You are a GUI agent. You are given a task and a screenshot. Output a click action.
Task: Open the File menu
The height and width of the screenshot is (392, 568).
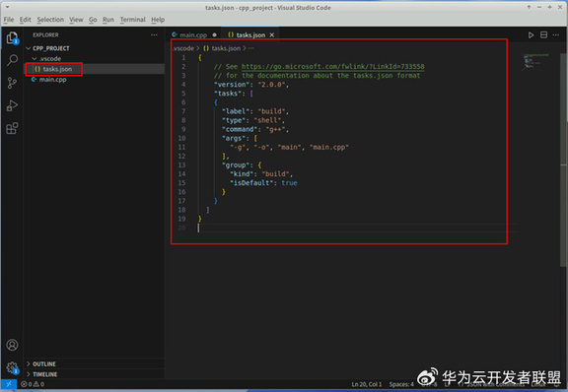(x=8, y=20)
